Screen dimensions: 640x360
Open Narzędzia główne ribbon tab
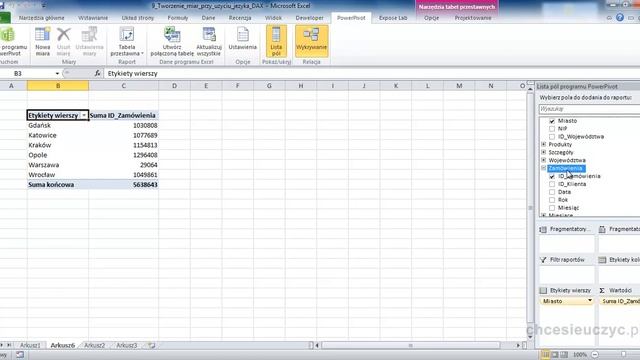41,18
